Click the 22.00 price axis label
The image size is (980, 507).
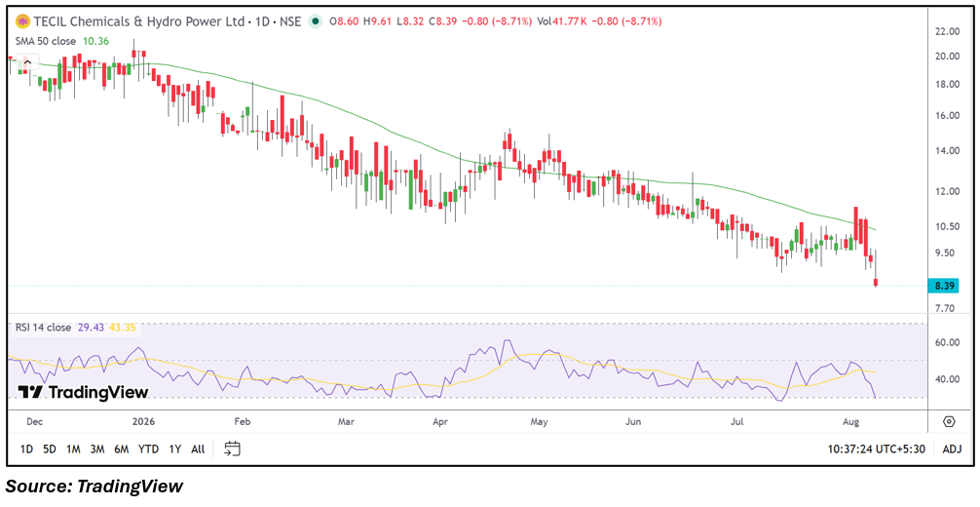(947, 30)
